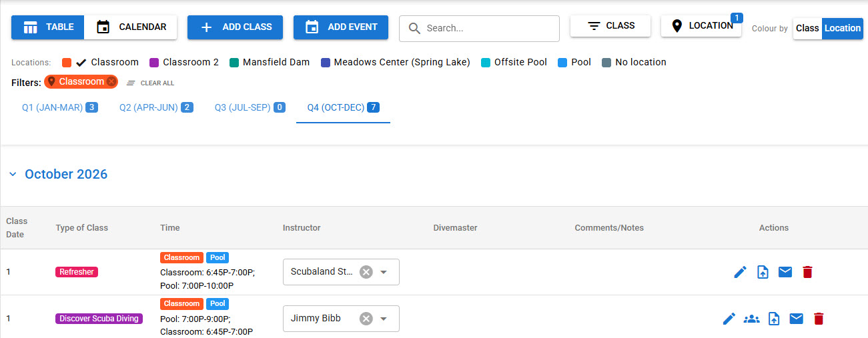Toggle the Mansfield Dam location swatch
The height and width of the screenshot is (338, 868).
coord(234,63)
